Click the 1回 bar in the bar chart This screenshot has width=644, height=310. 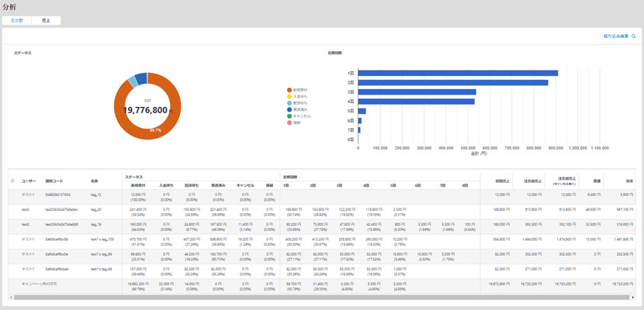[458, 73]
